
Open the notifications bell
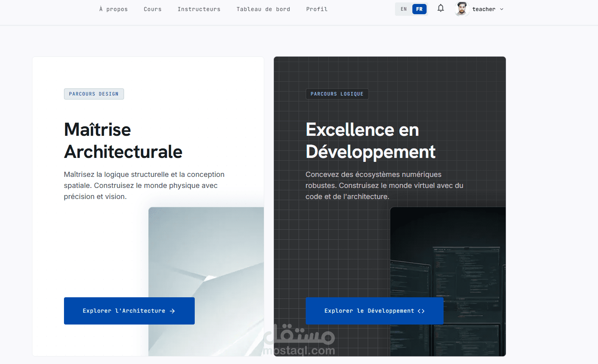point(441,8)
